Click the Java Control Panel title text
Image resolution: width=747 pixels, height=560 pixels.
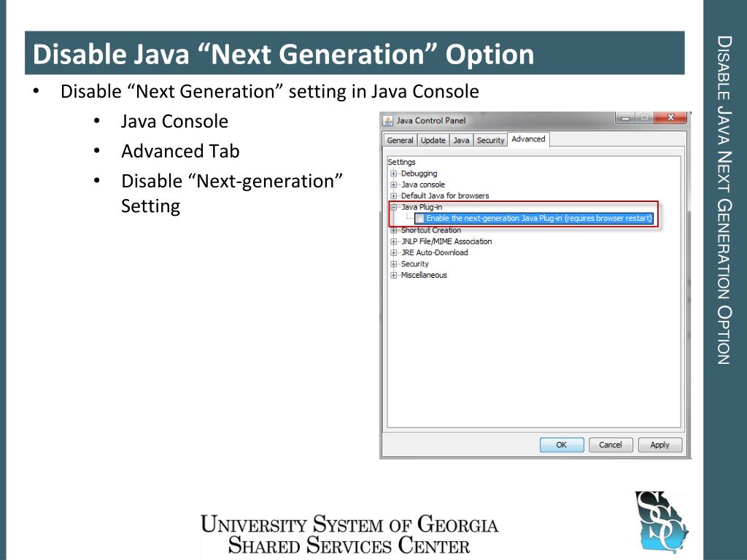(x=431, y=120)
